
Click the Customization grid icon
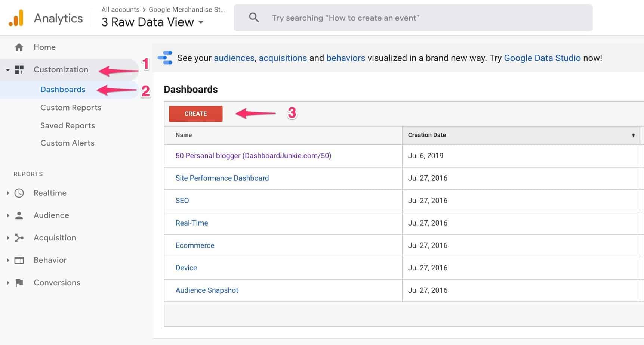coord(19,69)
